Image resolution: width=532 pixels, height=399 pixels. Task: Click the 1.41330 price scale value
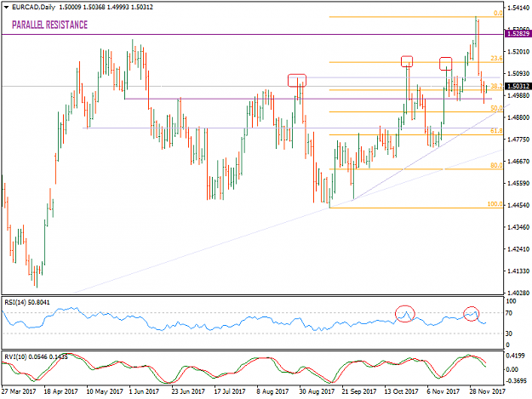coord(518,271)
